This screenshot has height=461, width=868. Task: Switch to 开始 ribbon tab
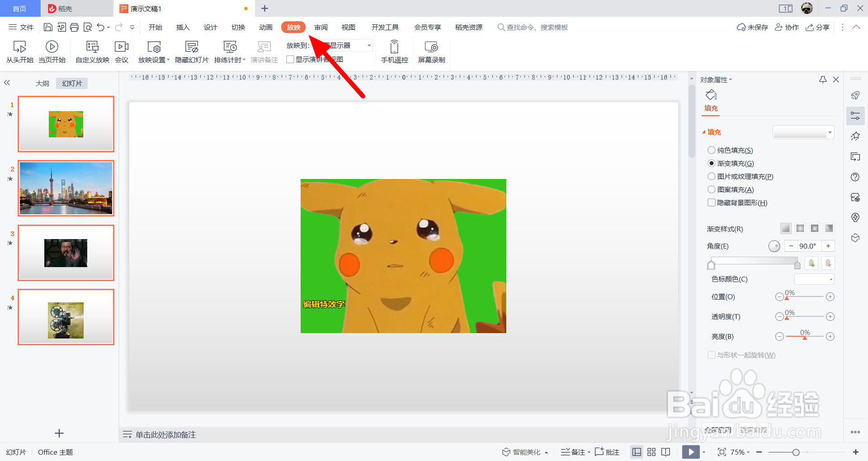point(156,27)
